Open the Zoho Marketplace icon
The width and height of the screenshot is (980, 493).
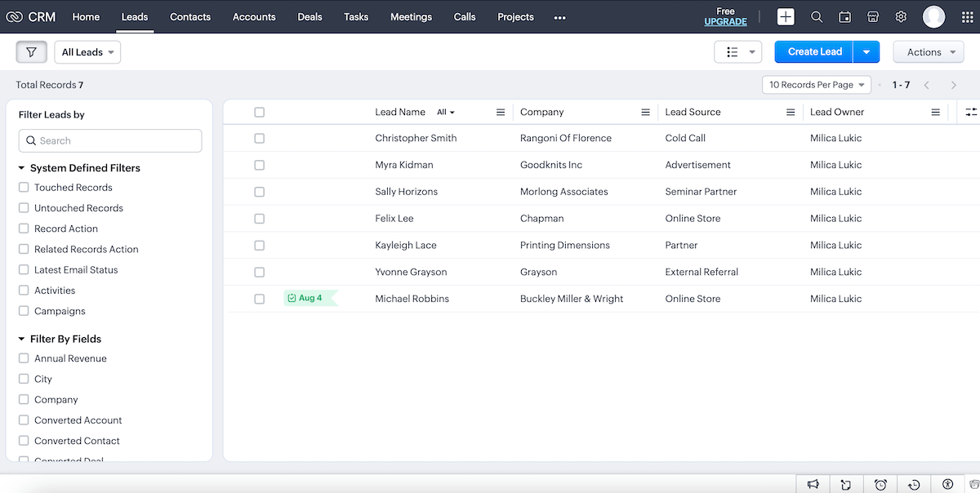[x=873, y=16]
